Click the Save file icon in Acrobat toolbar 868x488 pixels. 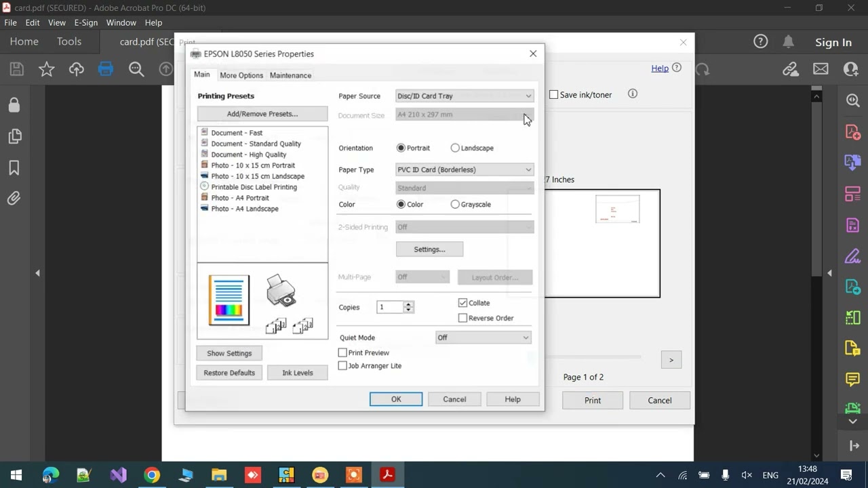click(x=16, y=69)
